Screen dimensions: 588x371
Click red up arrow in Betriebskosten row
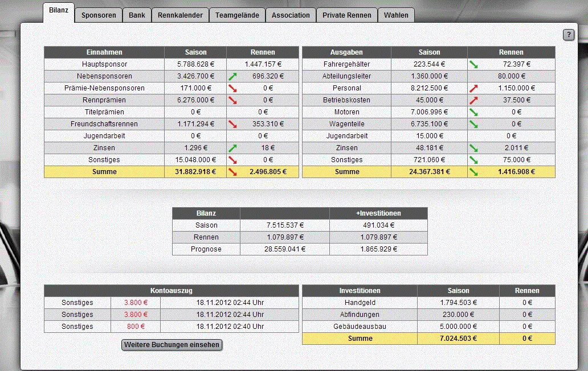(473, 100)
